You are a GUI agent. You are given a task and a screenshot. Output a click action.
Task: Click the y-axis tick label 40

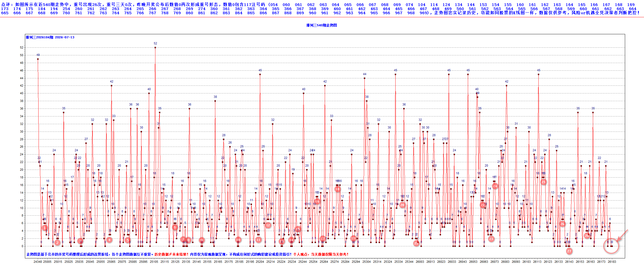coord(22,93)
